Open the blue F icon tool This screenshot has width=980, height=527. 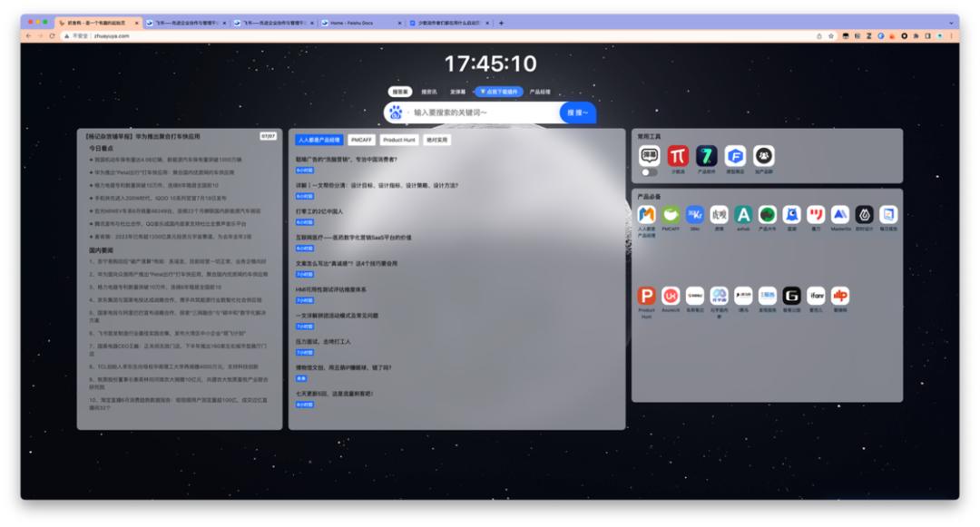coord(735,156)
